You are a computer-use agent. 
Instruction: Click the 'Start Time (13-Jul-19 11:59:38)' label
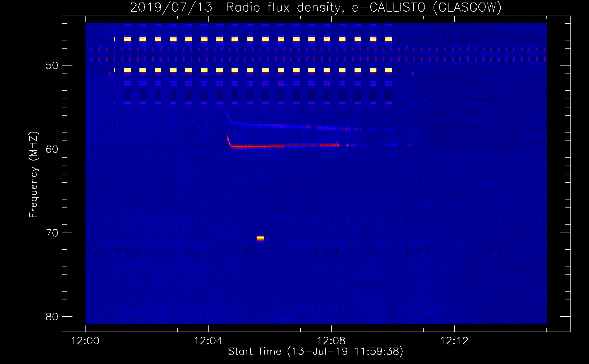[316, 352]
